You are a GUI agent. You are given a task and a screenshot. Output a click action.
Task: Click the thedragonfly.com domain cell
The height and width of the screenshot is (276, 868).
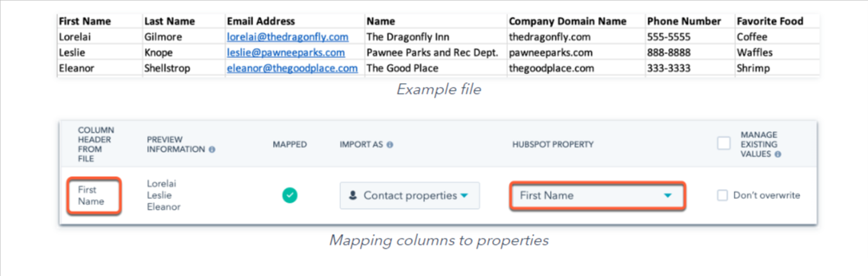[x=576, y=37]
